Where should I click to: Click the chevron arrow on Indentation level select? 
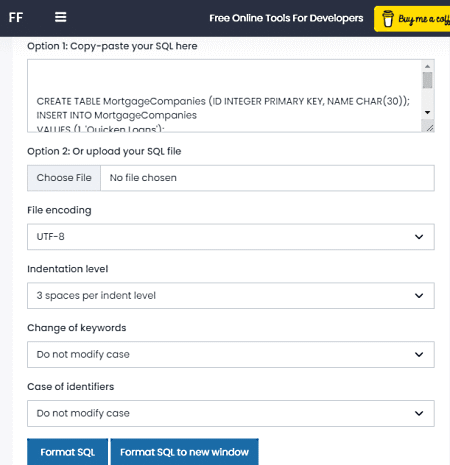(x=419, y=296)
